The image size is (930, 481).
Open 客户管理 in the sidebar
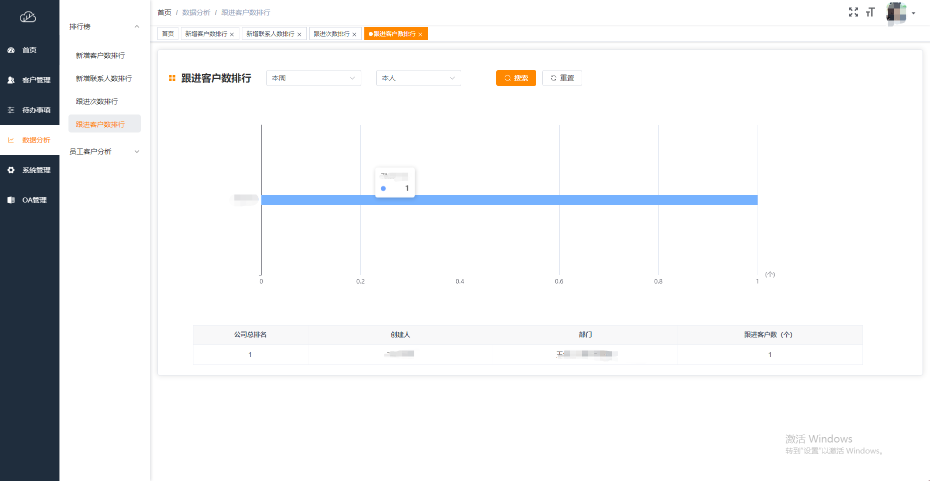tap(36, 80)
